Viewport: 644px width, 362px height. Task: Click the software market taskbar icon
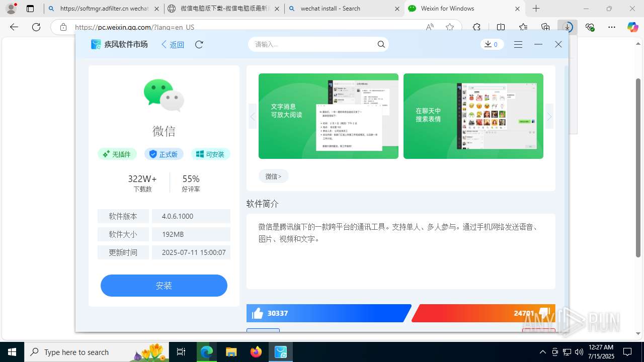coord(280,352)
